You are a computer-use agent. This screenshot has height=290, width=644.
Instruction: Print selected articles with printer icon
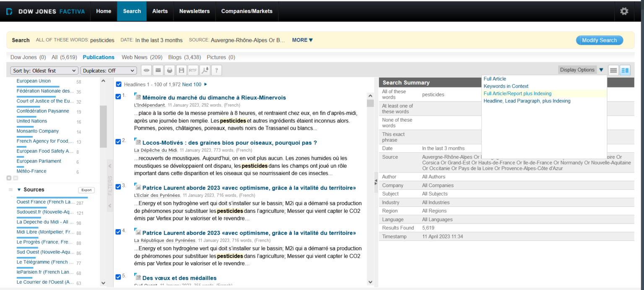click(169, 71)
